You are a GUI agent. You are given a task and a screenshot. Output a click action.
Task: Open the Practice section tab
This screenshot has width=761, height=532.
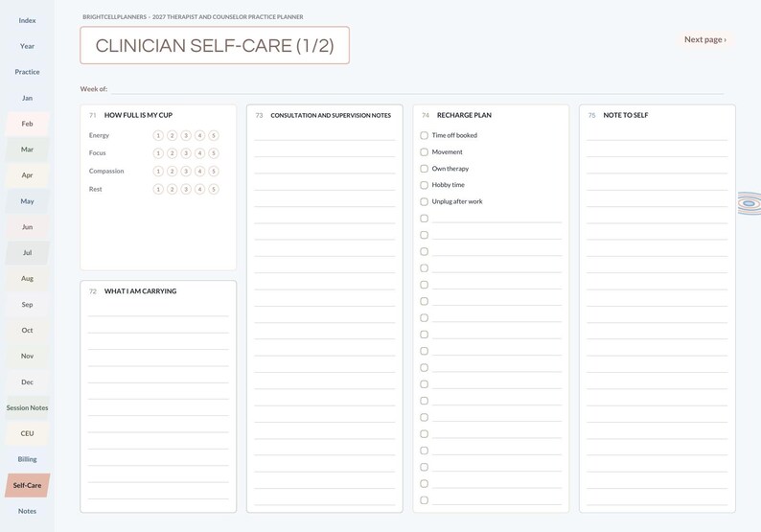click(27, 72)
